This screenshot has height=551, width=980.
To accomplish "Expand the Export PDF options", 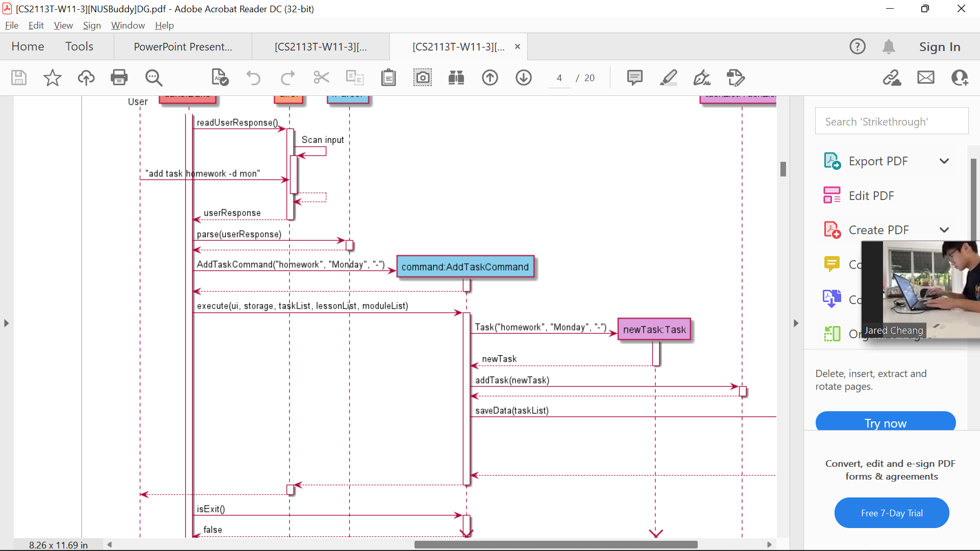I will [944, 161].
